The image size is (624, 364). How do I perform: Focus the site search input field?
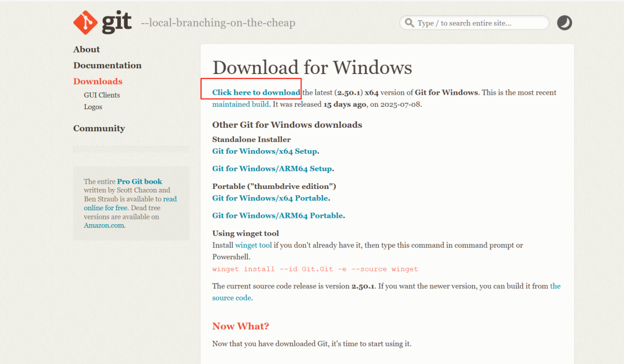(474, 23)
